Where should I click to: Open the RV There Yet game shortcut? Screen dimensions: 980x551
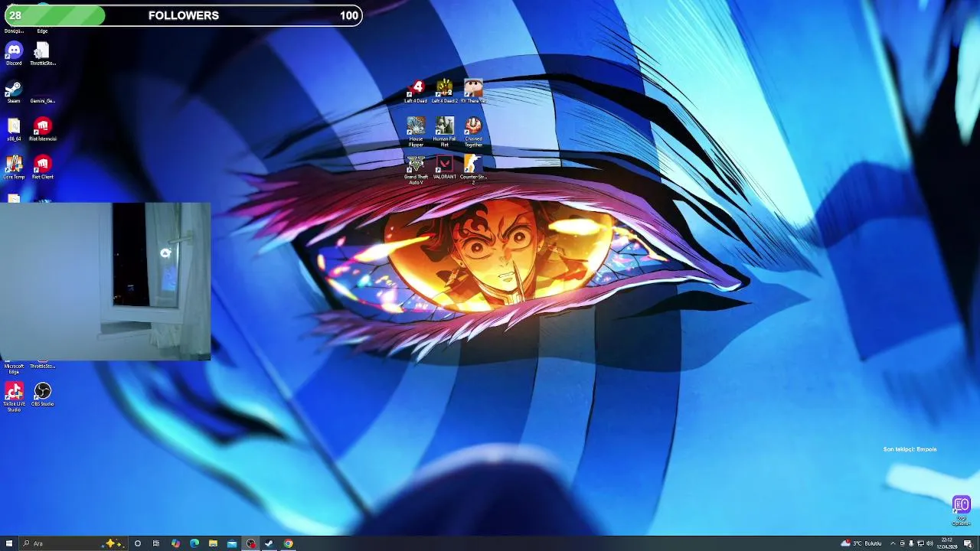coord(473,91)
